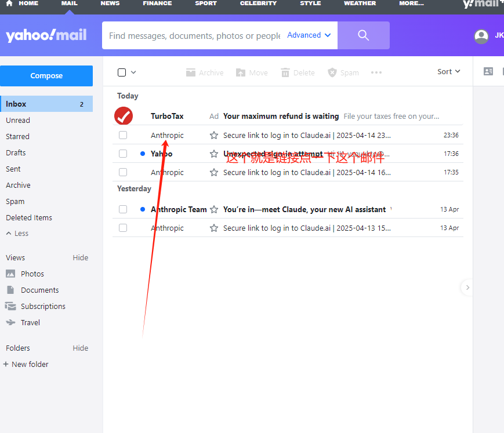
Task: Click the Spam shield icon
Action: 332,72
